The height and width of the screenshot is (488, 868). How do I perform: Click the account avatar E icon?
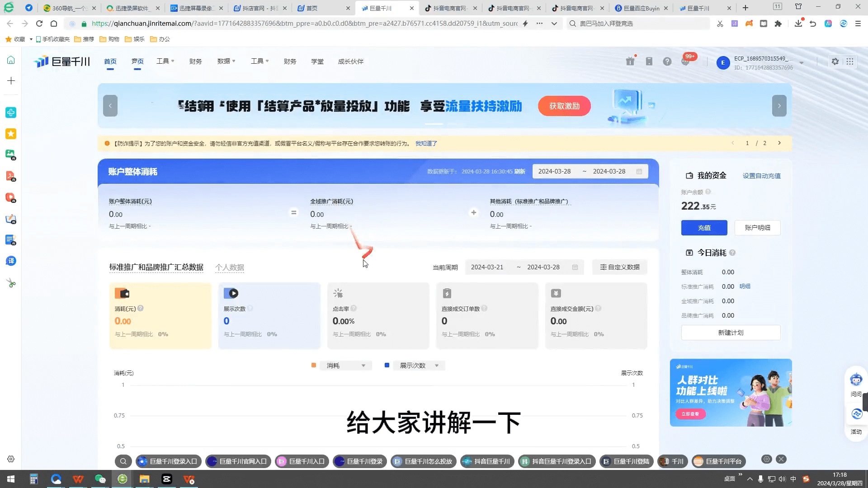[x=723, y=63]
